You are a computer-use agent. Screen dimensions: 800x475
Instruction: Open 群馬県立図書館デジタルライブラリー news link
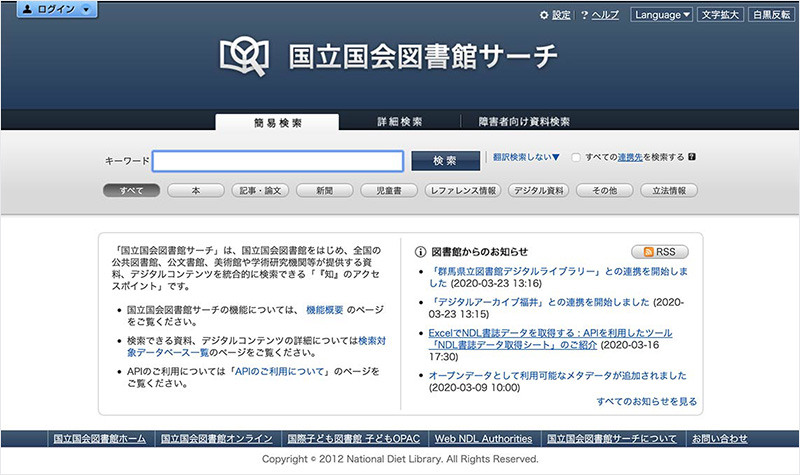(x=558, y=277)
